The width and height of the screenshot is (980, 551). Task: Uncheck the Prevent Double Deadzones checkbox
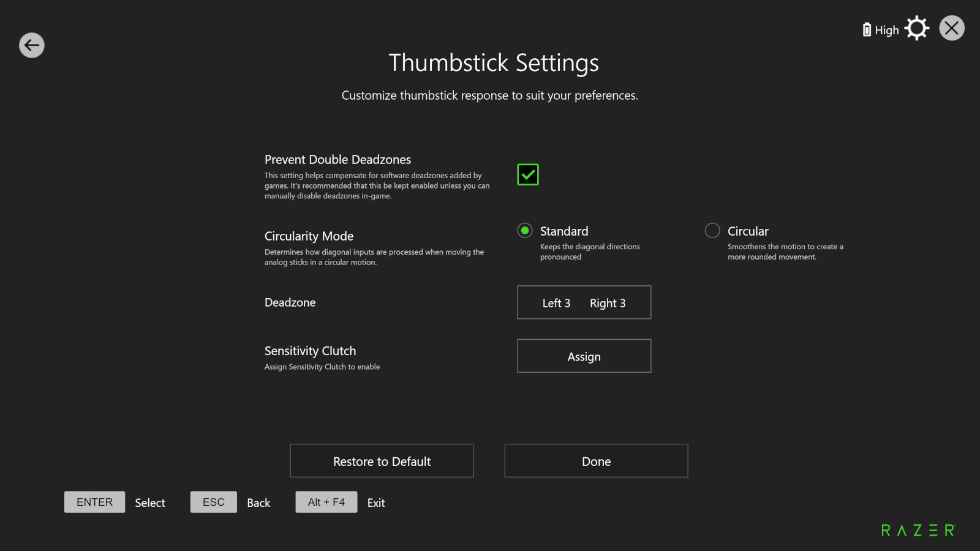click(527, 174)
